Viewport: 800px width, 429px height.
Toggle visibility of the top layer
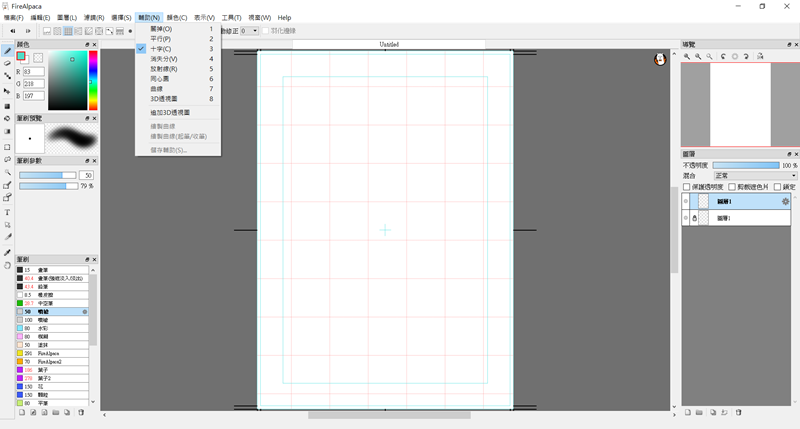click(x=686, y=202)
